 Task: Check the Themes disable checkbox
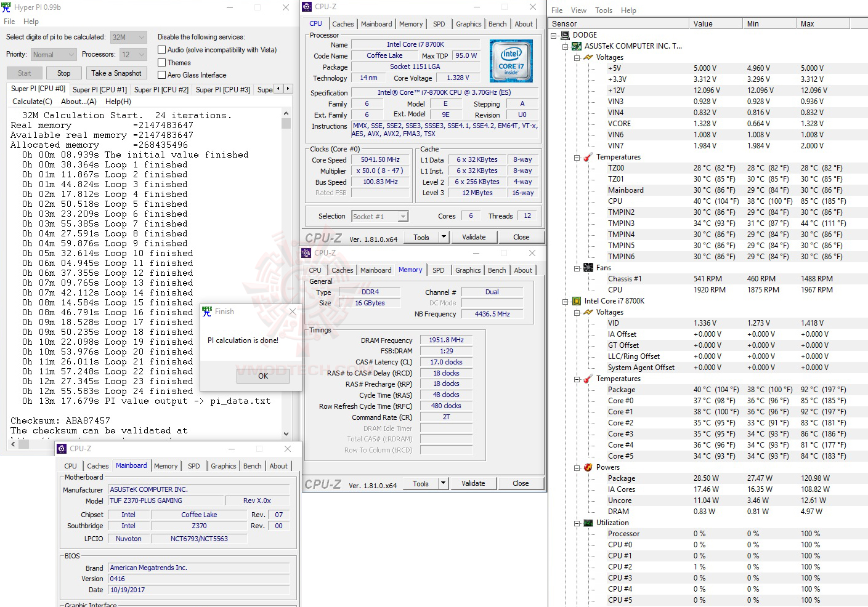pyautogui.click(x=161, y=62)
